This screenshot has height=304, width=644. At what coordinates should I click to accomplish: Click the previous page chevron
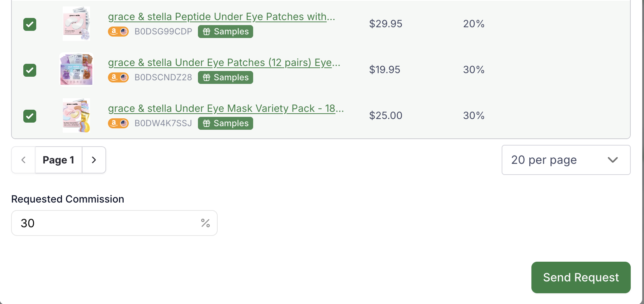pyautogui.click(x=23, y=160)
